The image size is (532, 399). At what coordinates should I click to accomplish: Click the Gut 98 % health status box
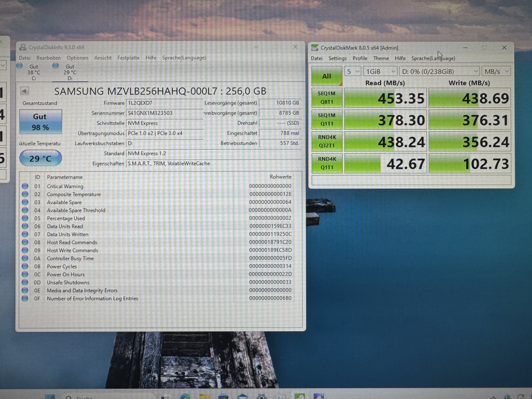[40, 122]
